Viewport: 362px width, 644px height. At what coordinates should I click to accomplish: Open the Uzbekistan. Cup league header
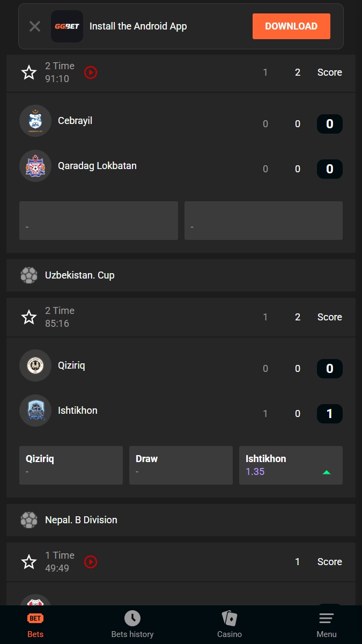click(x=181, y=275)
